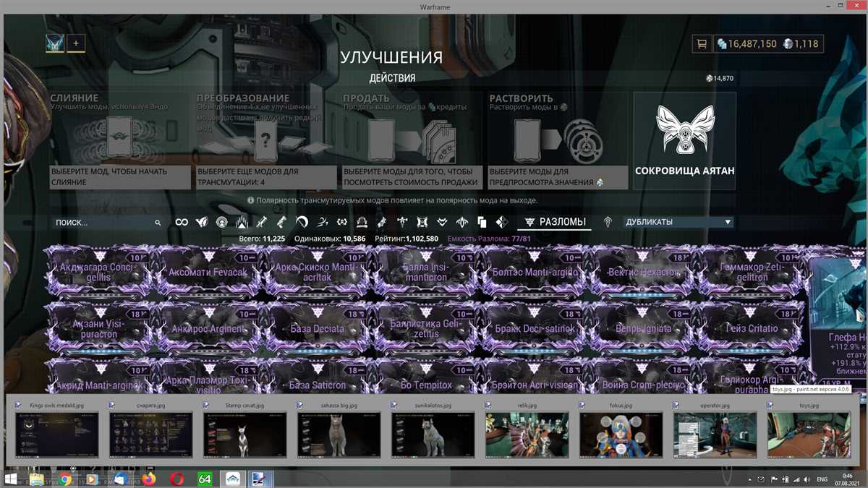868x488 pixels.
Task: Click the Емкость Разлома: 77/81 counter
Action: pyautogui.click(x=490, y=239)
